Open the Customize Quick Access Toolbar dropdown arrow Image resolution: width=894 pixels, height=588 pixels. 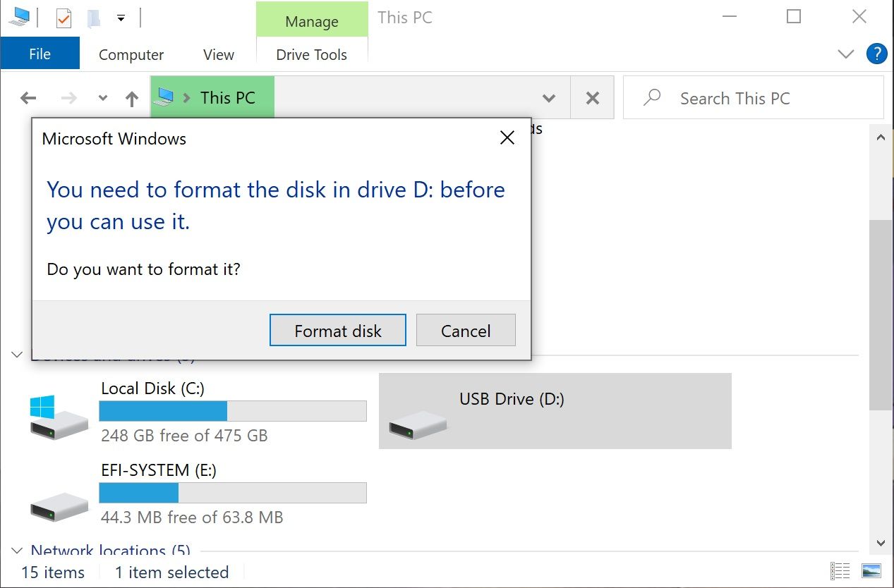tap(121, 18)
